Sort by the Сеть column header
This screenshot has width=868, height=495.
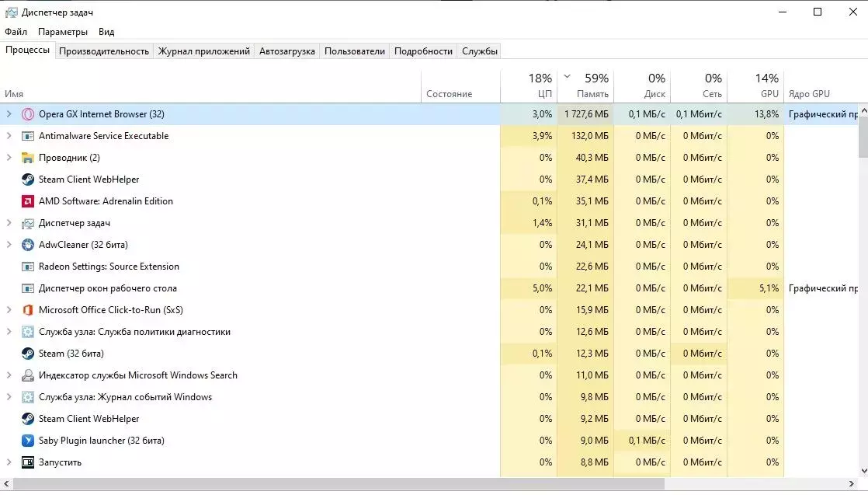[700, 87]
